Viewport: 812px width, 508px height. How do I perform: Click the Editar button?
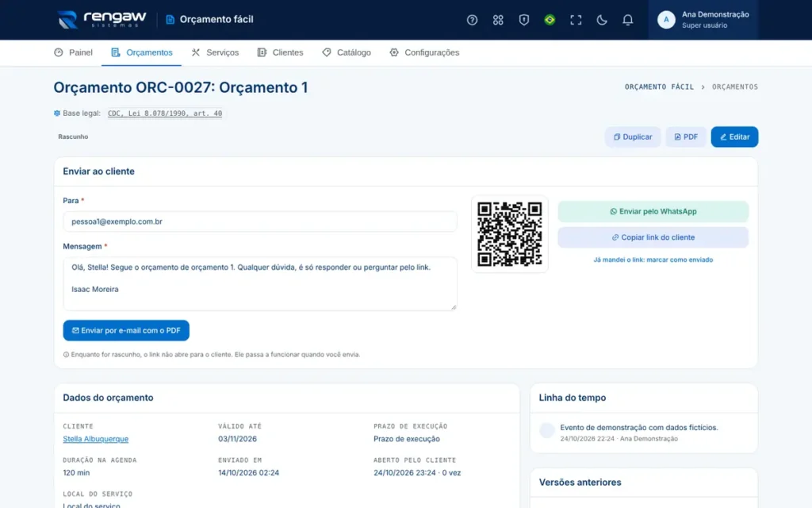[x=734, y=137]
